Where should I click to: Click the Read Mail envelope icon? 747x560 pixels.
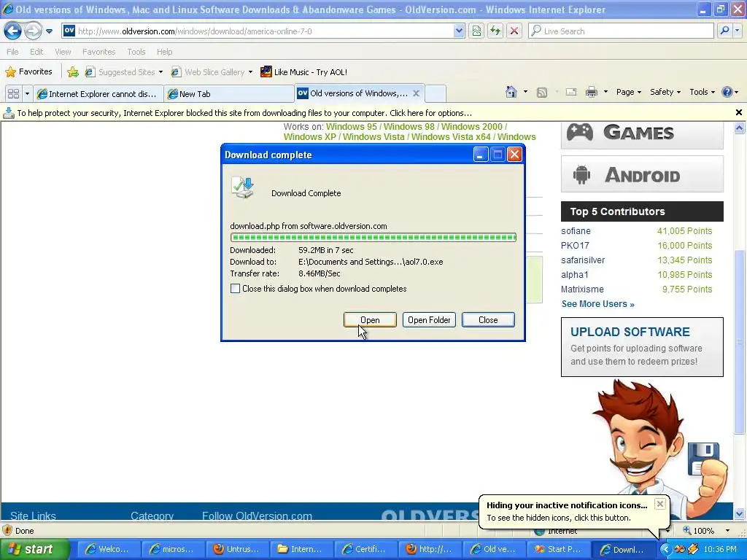point(571,92)
